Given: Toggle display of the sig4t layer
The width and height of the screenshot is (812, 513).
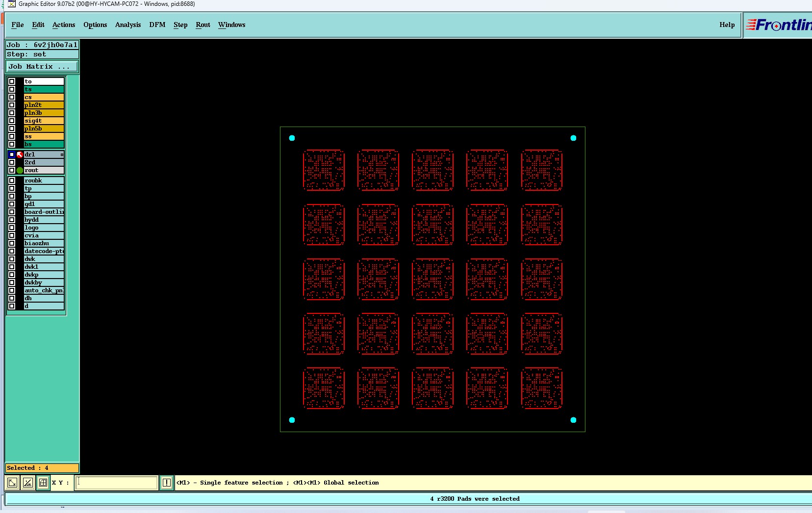Looking at the screenshot, I should tap(12, 121).
